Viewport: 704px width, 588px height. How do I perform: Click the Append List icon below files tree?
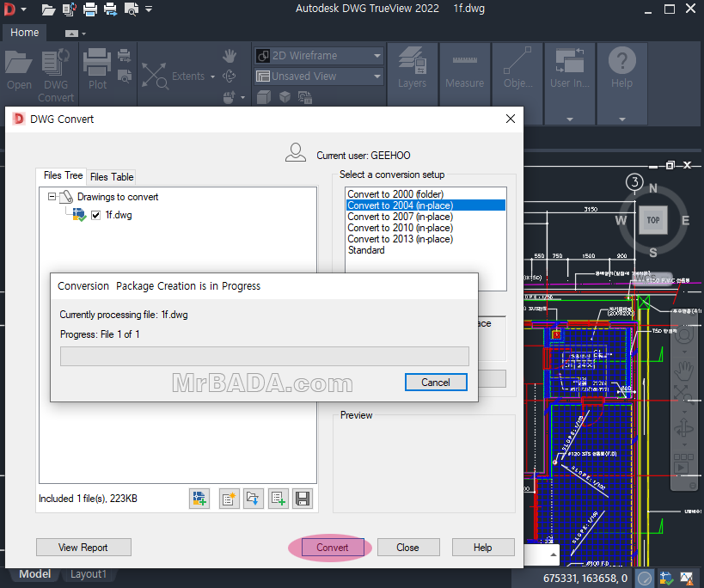279,499
